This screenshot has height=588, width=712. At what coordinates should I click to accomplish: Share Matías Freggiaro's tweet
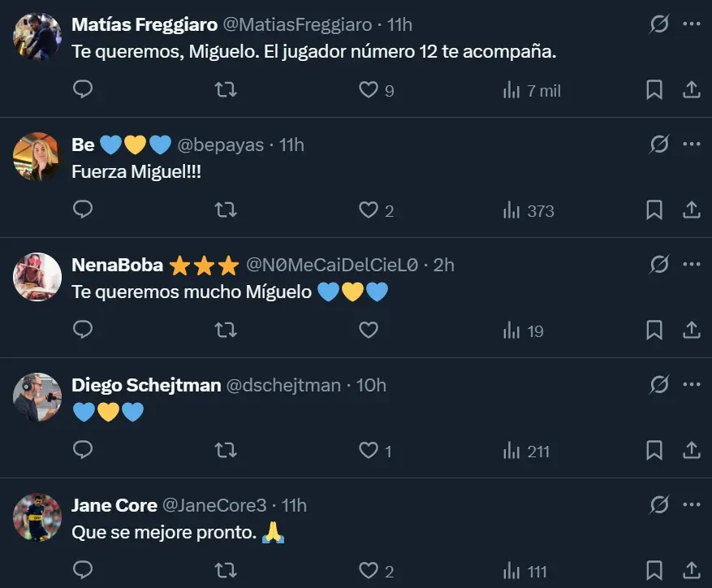[x=692, y=90]
